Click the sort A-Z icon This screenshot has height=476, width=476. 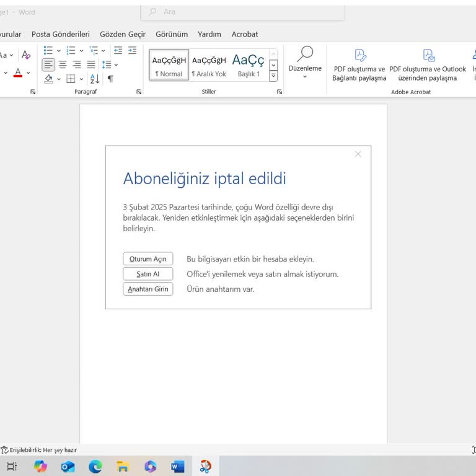coord(95,79)
